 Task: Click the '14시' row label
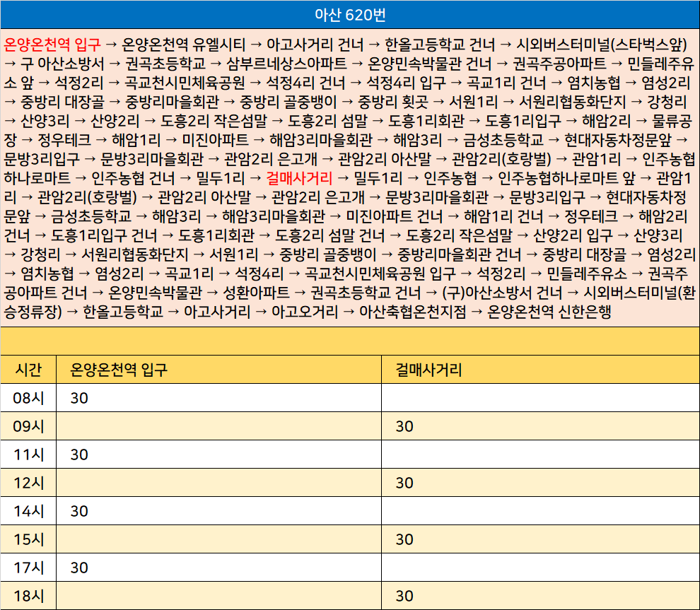28,511
